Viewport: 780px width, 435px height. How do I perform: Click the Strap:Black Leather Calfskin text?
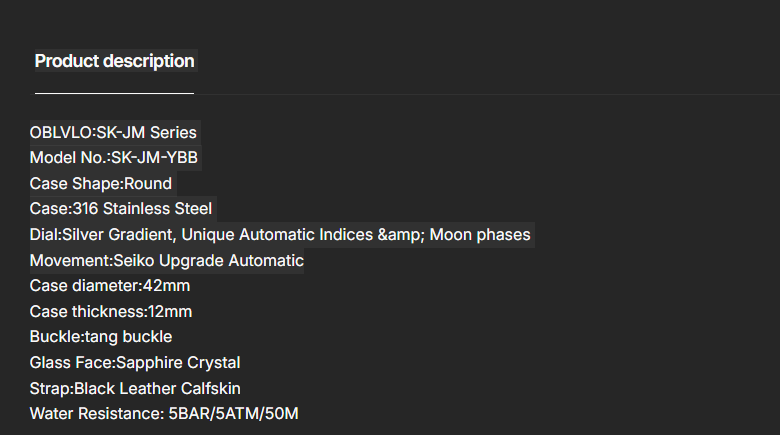pos(135,388)
